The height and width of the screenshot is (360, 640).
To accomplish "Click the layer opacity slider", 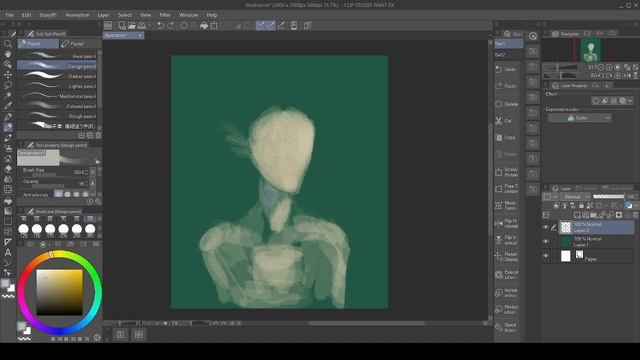I will coord(608,197).
